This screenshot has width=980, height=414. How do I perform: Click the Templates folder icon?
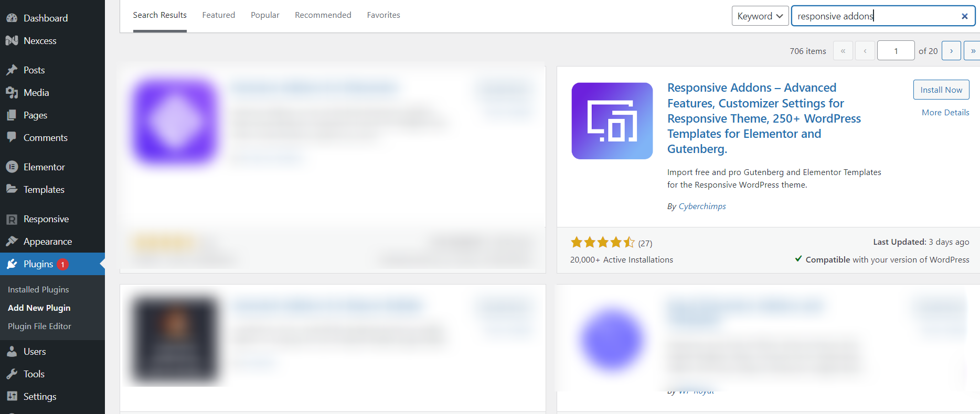coord(12,189)
